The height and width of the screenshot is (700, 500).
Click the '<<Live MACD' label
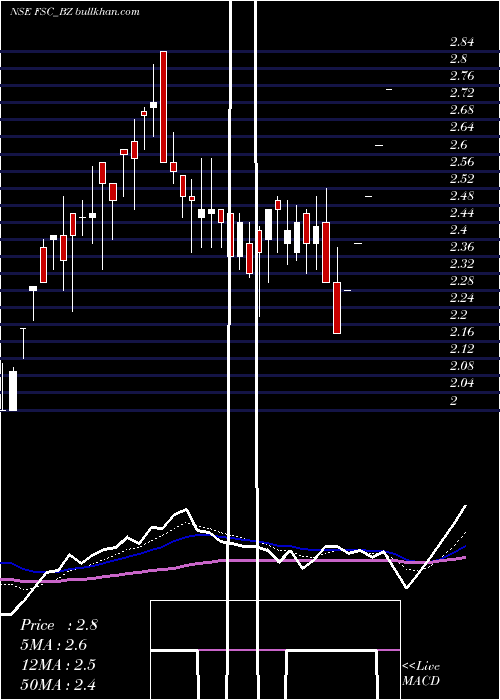421,674
